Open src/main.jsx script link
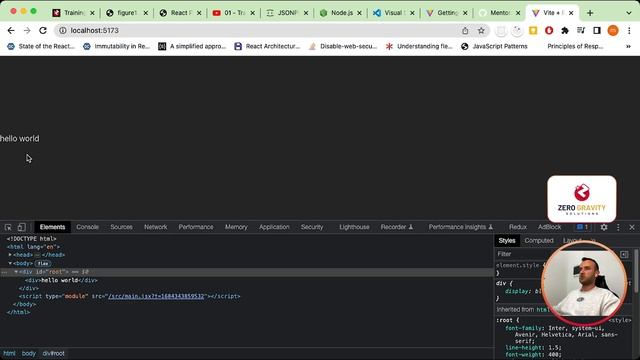 coord(156,296)
